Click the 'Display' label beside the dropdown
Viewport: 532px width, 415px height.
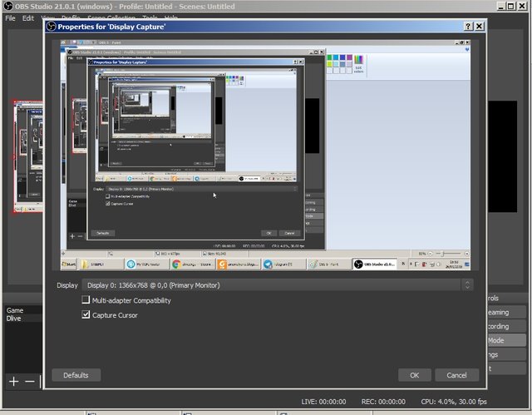pos(67,285)
